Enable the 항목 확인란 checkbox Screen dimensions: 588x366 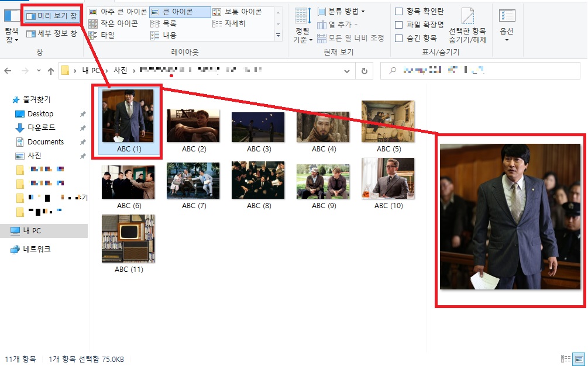[x=399, y=12]
